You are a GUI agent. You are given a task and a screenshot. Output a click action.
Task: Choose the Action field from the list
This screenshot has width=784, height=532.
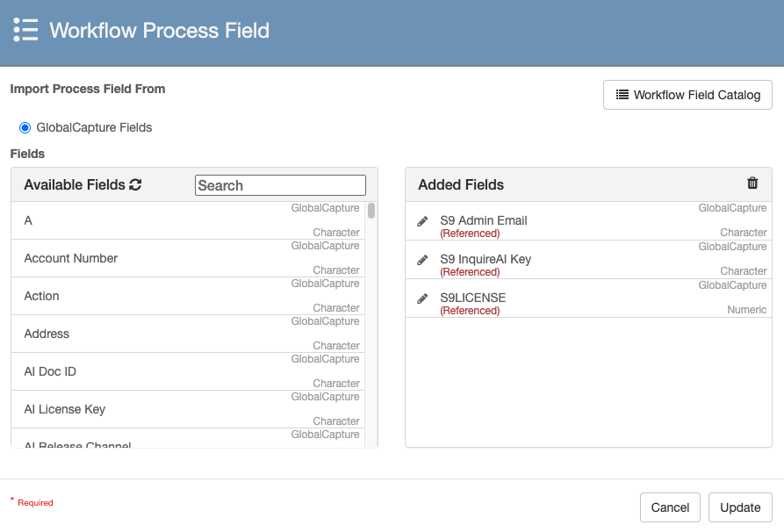(42, 296)
